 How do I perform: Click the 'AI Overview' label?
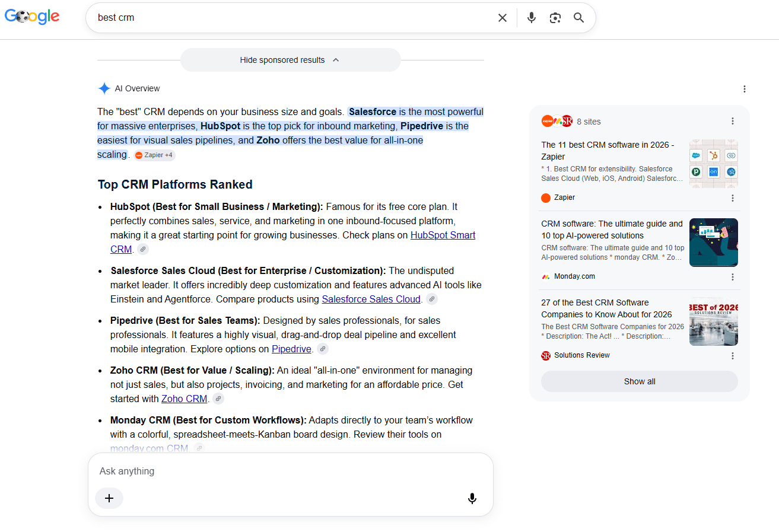[137, 88]
